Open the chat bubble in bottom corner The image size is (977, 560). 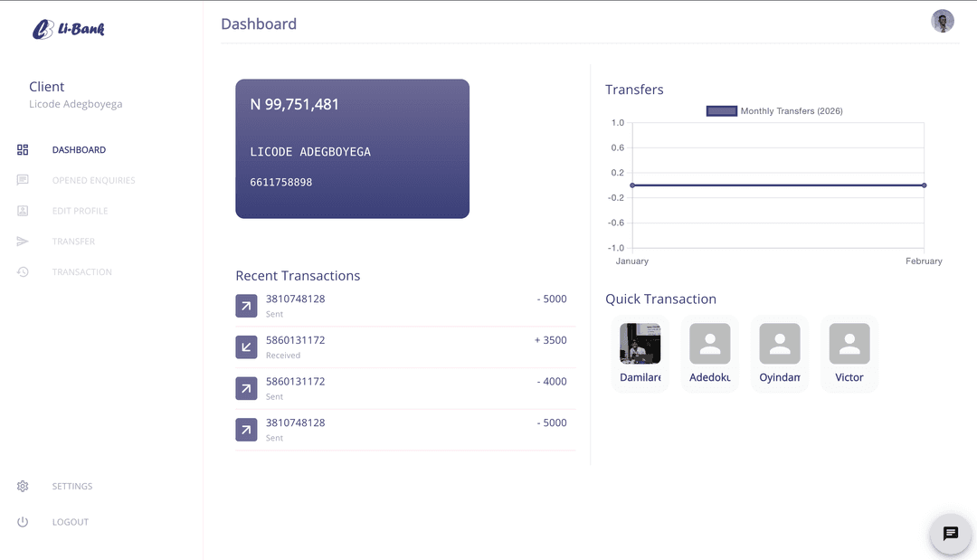[x=950, y=534]
